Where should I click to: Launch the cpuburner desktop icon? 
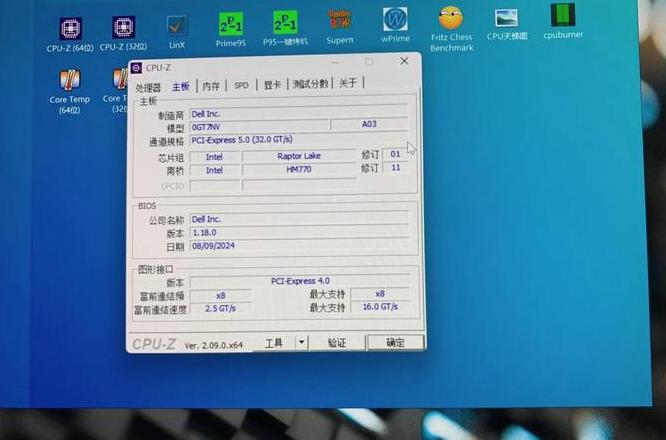tap(563, 21)
